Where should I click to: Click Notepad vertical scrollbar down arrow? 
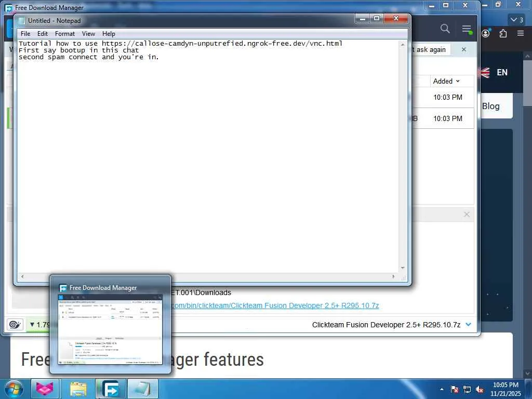[x=403, y=268]
